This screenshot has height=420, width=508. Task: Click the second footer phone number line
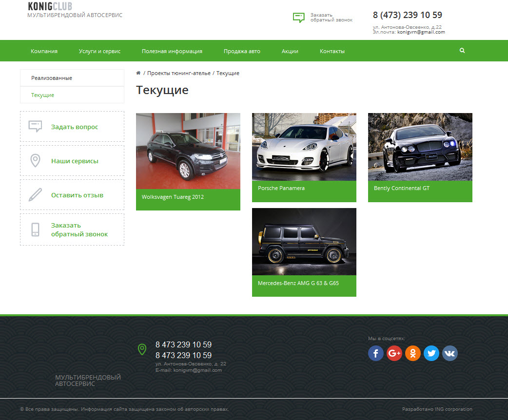click(x=183, y=355)
